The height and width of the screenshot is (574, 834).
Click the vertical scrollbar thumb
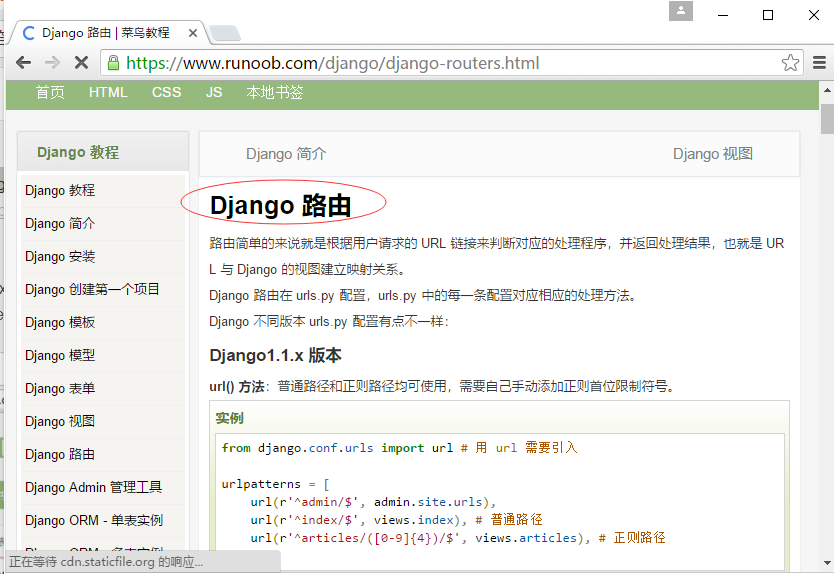pos(827,119)
